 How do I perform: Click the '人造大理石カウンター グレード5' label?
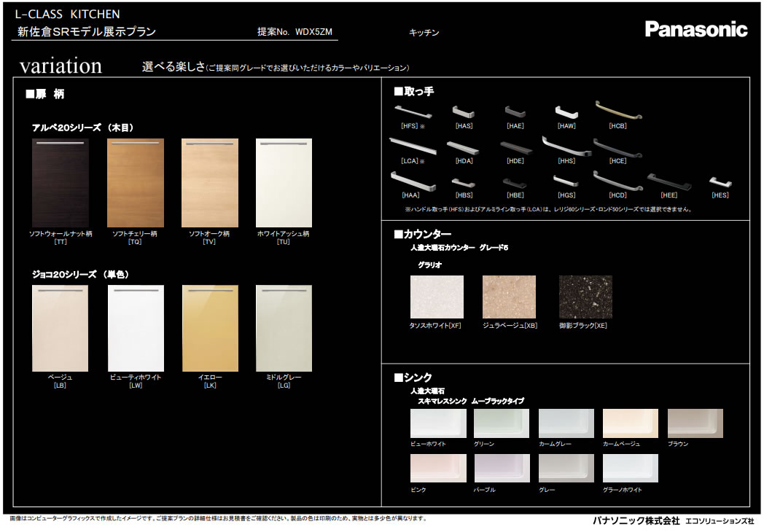coord(459,248)
